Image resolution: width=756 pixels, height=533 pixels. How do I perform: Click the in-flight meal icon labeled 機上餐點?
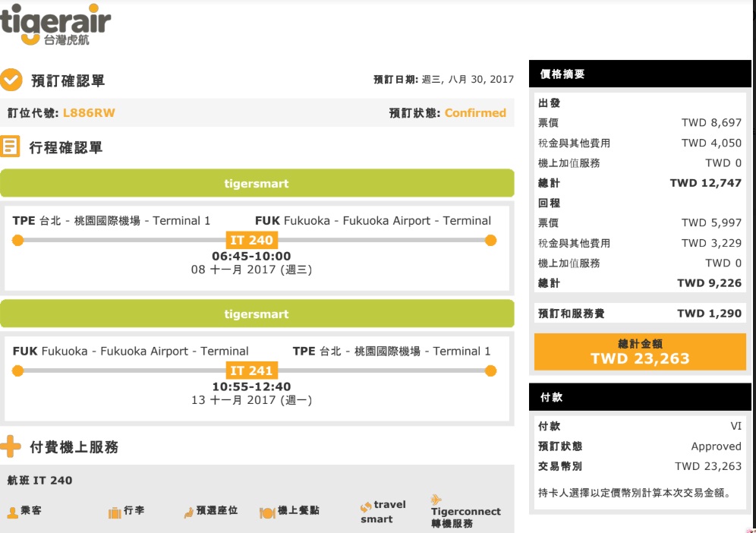point(266,512)
